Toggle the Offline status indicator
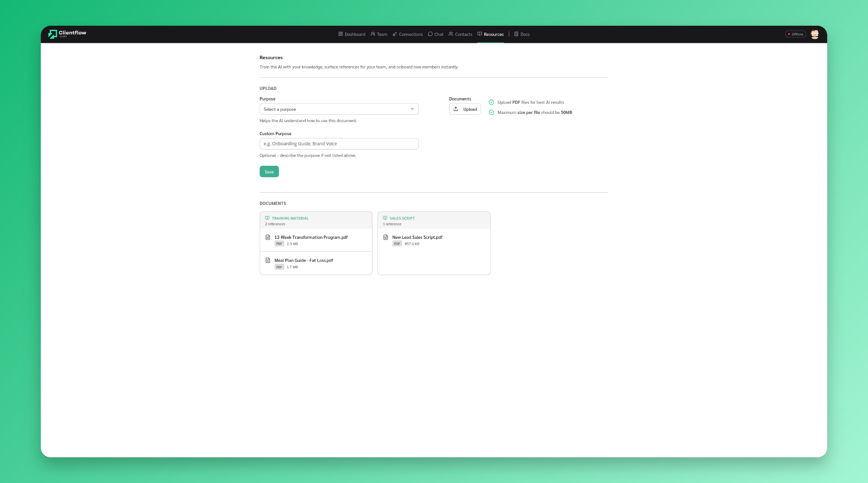Viewport: 868px width, 483px height. coord(795,34)
